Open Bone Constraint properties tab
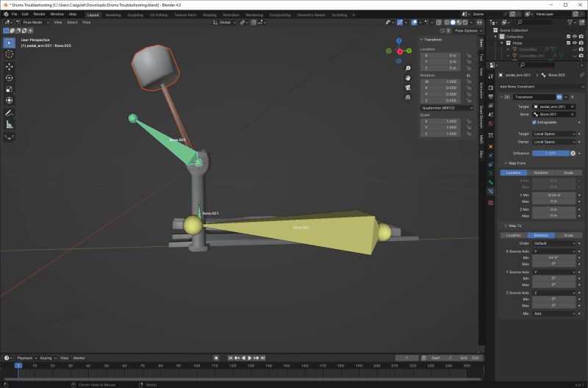 coord(490,191)
